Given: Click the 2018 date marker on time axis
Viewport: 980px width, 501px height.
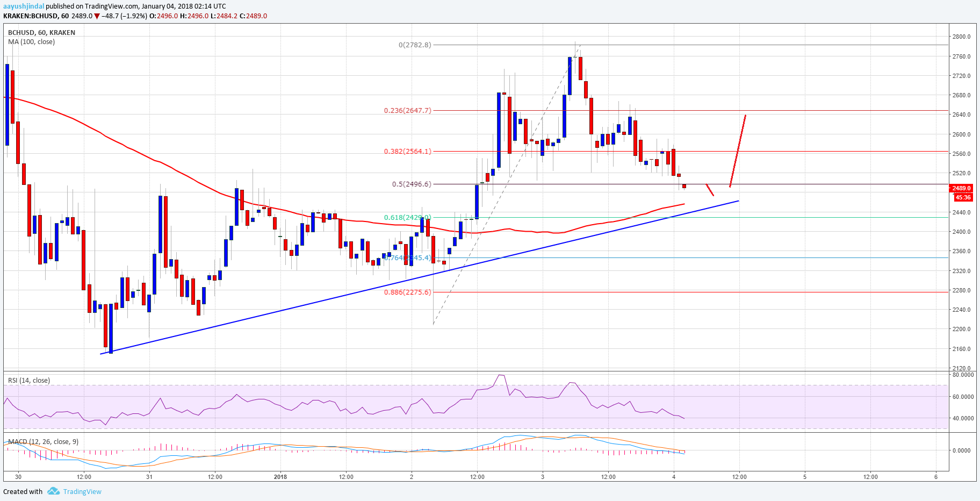Looking at the screenshot, I should click(x=280, y=477).
